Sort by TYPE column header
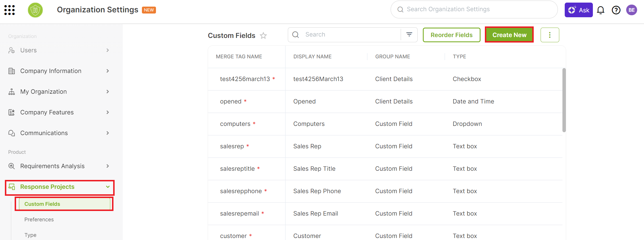Viewport: 644px width, 240px height. 460,57
